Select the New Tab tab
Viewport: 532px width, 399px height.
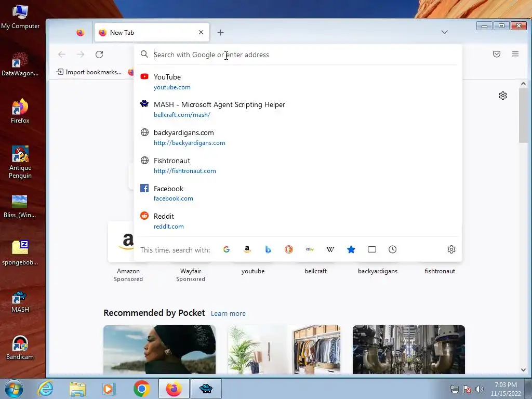[x=152, y=33]
